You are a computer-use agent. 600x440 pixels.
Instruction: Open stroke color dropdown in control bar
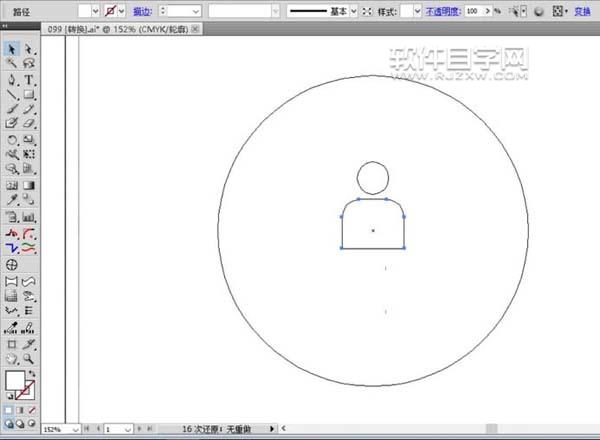122,11
